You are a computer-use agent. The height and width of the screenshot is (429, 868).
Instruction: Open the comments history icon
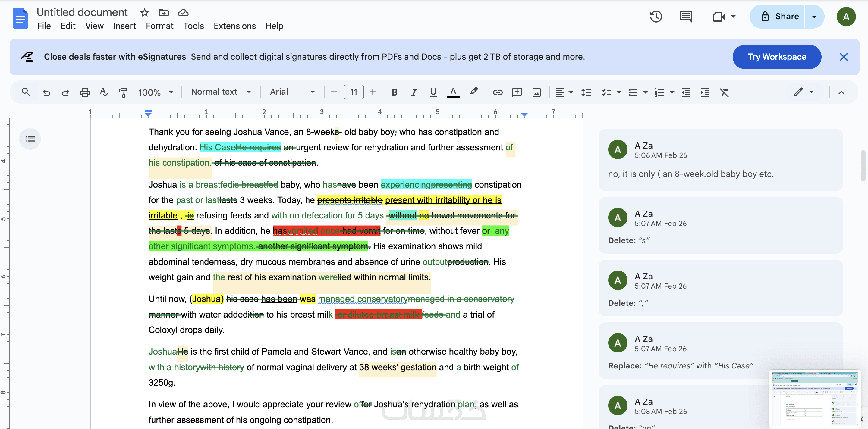[685, 17]
